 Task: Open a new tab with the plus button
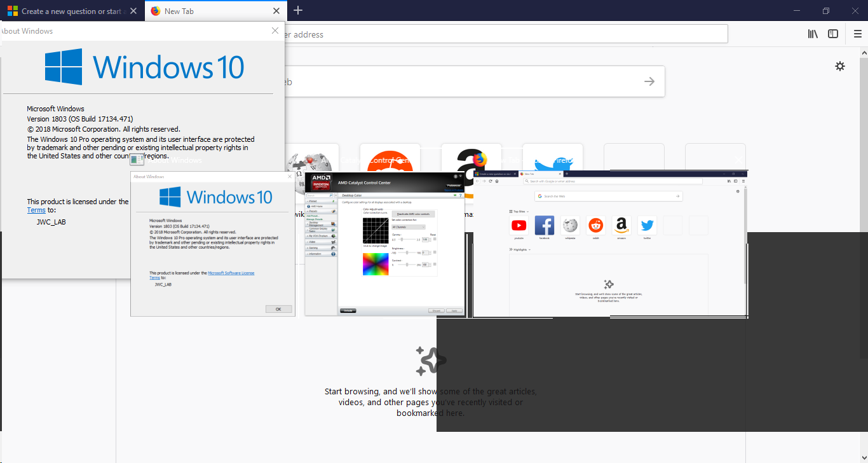(x=298, y=10)
